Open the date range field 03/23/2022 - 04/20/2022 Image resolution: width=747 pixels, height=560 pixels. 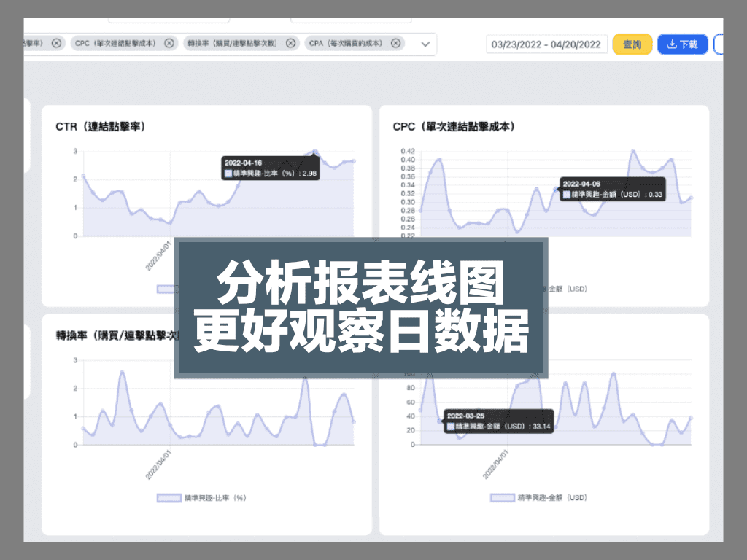point(546,44)
